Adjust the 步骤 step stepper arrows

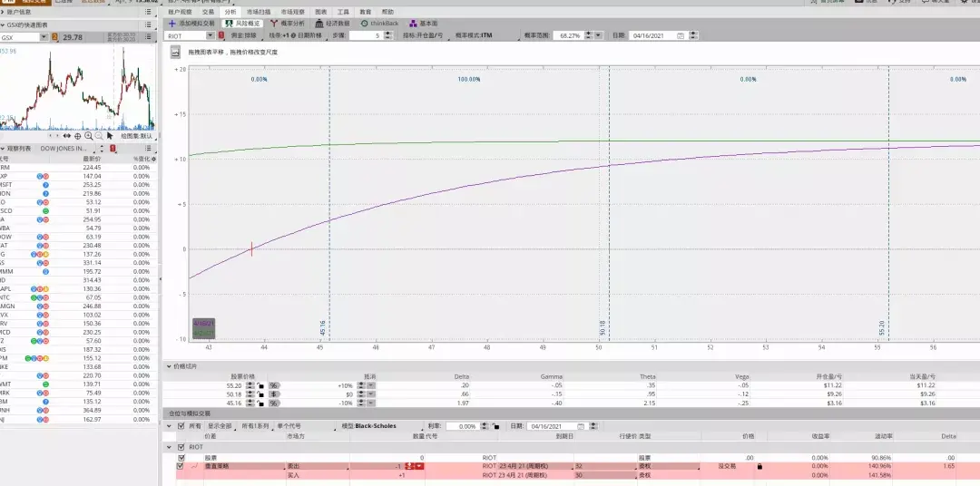click(387, 35)
